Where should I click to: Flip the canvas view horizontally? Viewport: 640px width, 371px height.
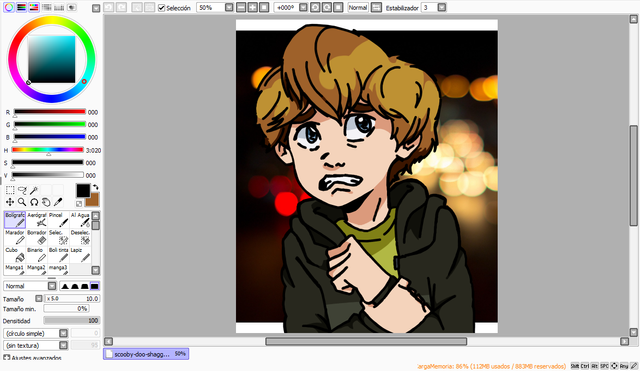tap(376, 7)
